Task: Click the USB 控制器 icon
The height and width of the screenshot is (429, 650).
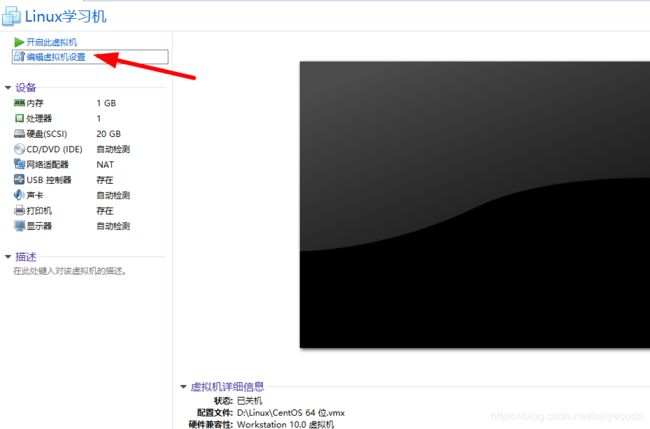Action: coord(19,179)
